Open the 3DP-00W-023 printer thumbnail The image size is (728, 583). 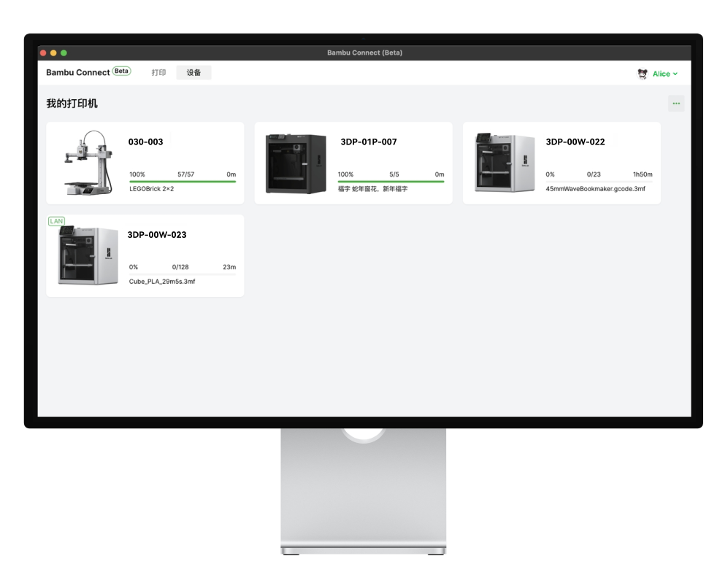click(x=88, y=255)
